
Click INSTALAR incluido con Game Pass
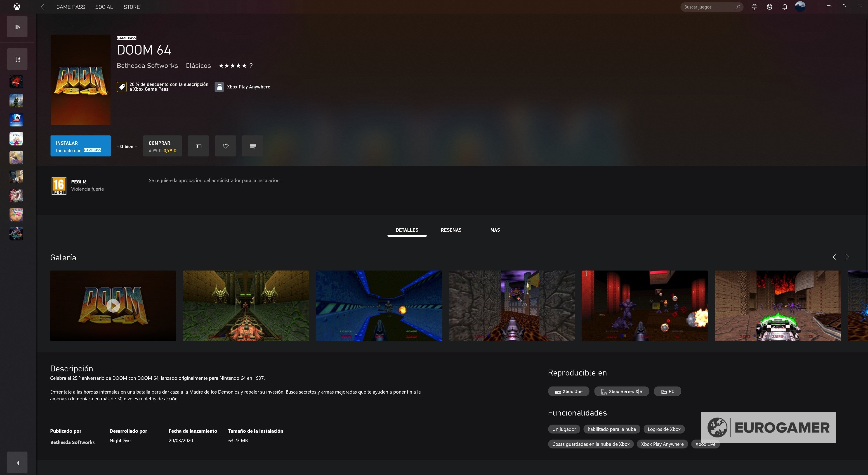coord(80,146)
